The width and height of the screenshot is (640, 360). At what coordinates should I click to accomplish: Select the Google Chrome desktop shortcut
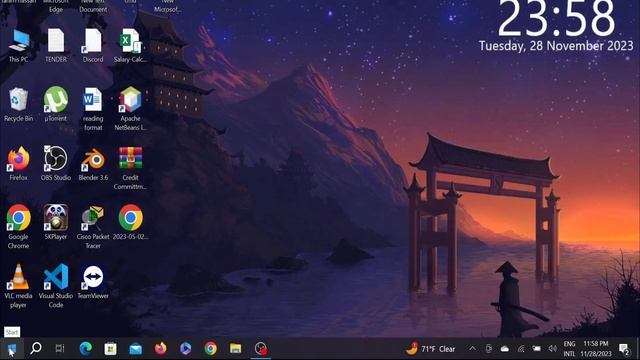pyautogui.click(x=18, y=227)
